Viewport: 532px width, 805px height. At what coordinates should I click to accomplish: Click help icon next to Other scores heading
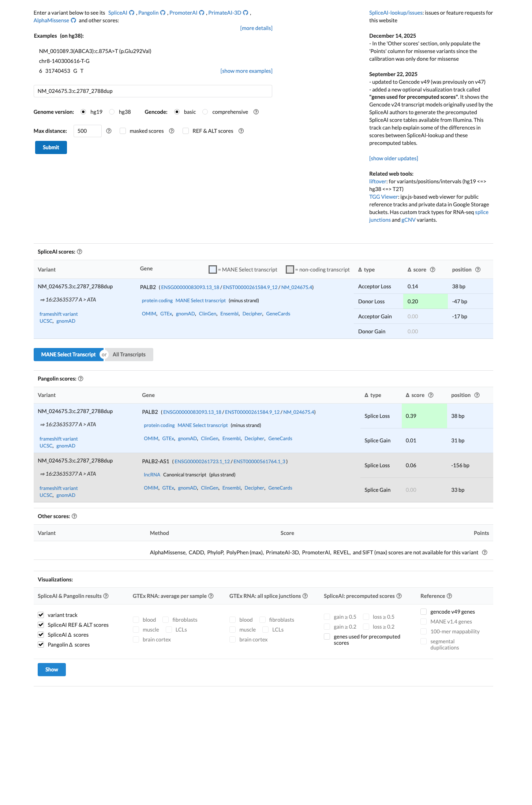tap(74, 516)
